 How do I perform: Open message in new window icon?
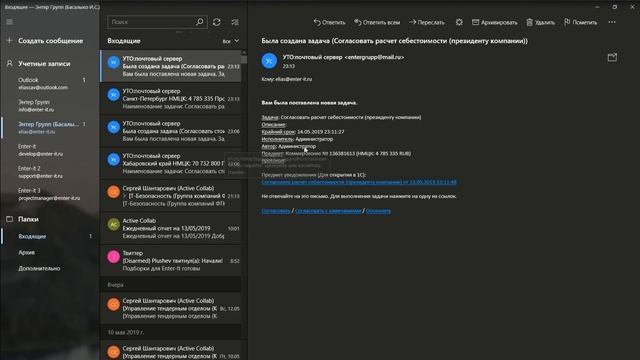(x=612, y=58)
